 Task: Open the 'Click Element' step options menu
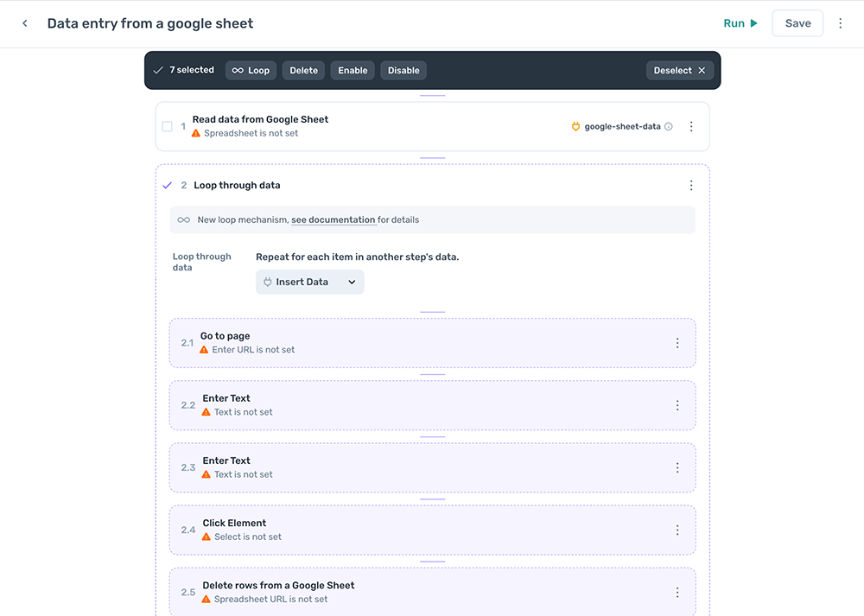point(677,530)
